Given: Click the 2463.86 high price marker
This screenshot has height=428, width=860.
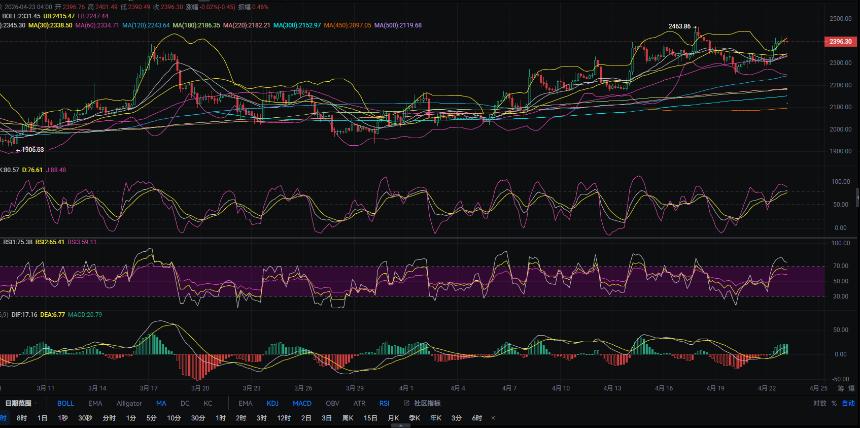Looking at the screenshot, I should pos(682,26).
